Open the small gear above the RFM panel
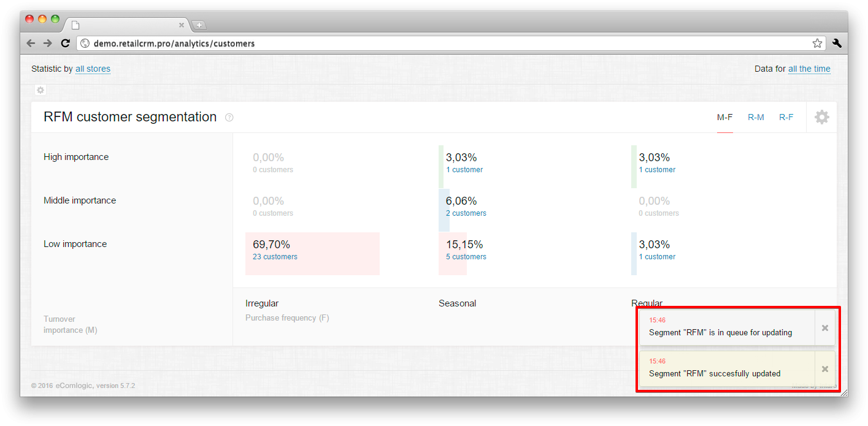The image size is (868, 426). click(40, 90)
